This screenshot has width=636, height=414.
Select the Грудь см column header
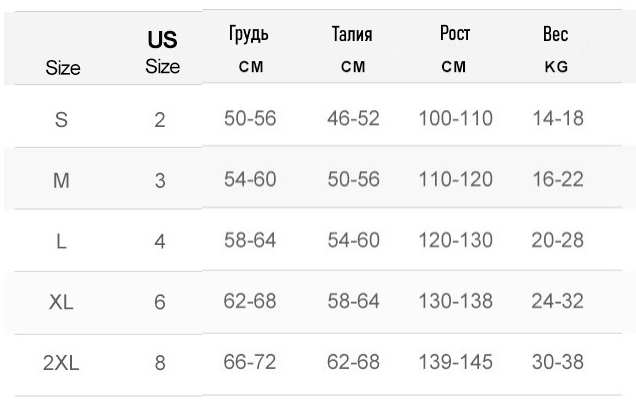coord(249,49)
